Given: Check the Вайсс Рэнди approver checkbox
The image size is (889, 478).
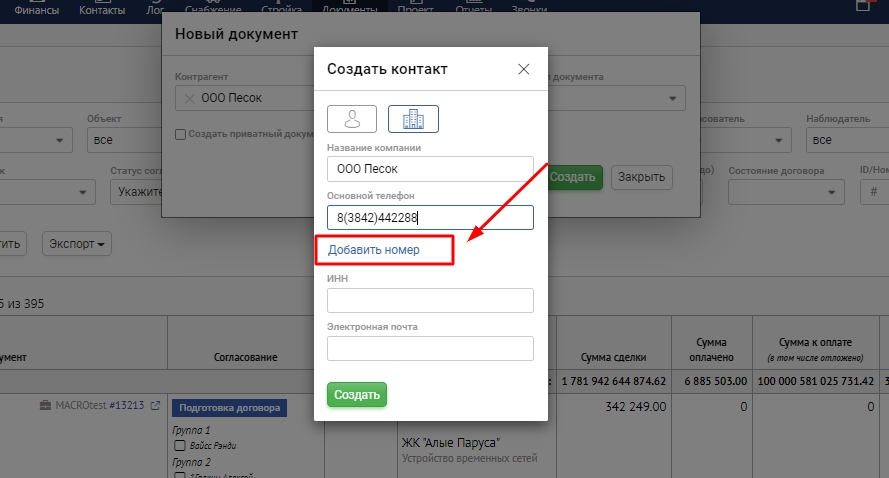Looking at the screenshot, I should pyautogui.click(x=180, y=445).
